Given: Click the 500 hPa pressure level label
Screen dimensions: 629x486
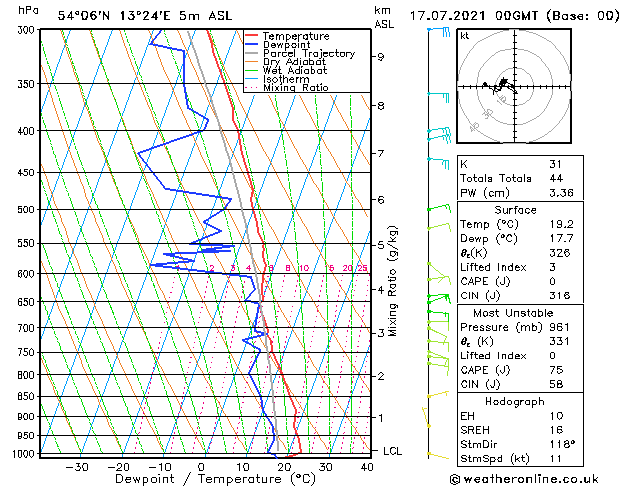Looking at the screenshot, I should (x=28, y=210).
